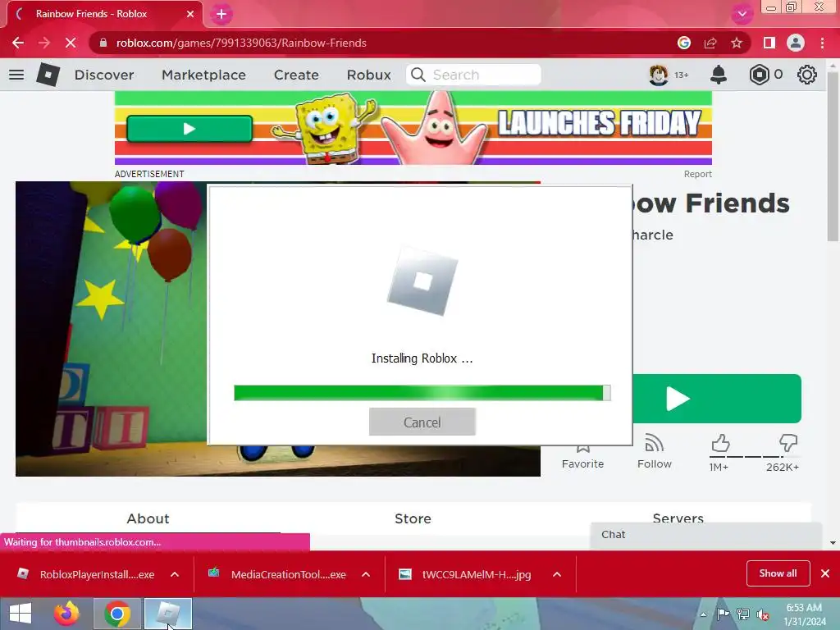The width and height of the screenshot is (840, 630).
Task: Switch to the Servers tab
Action: (x=678, y=518)
